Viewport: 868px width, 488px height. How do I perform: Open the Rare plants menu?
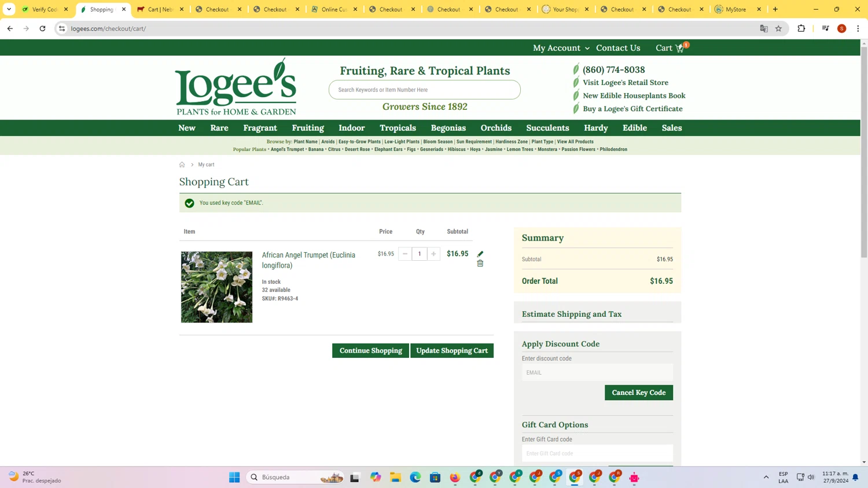(219, 128)
